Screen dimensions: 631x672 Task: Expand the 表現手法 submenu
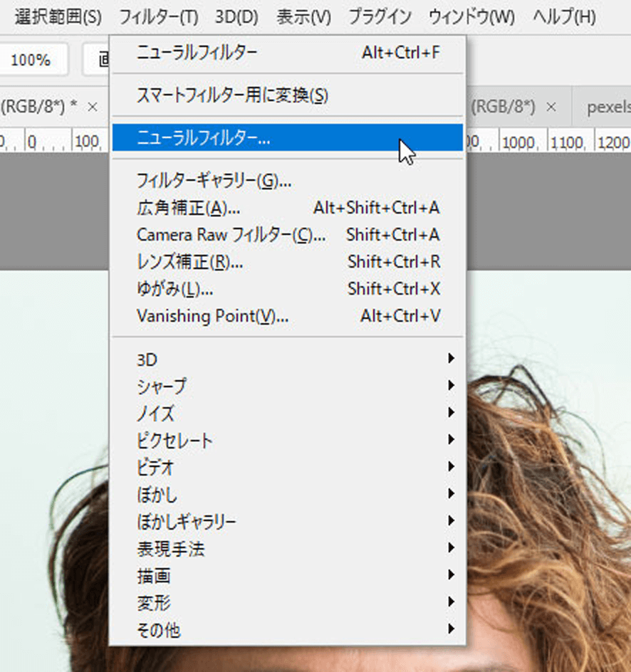tap(288, 548)
